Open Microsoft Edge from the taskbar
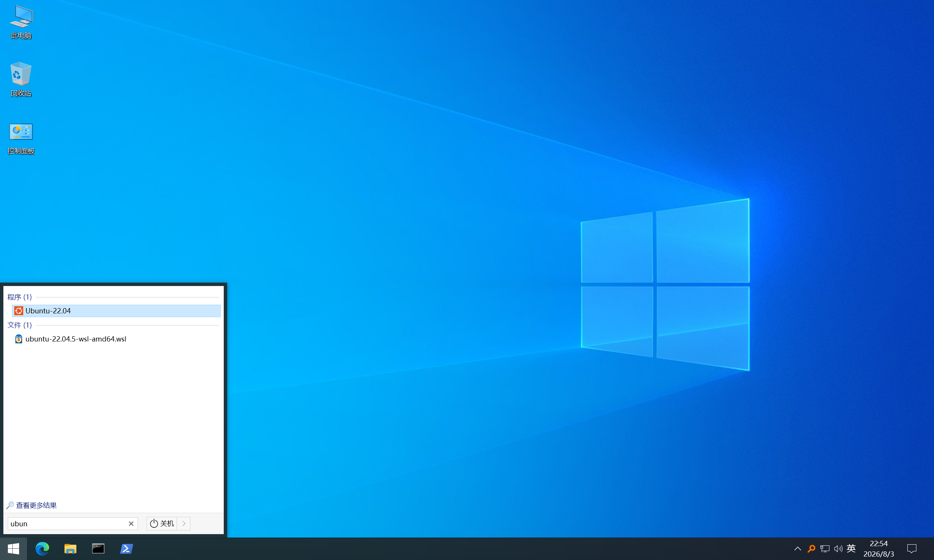The width and height of the screenshot is (934, 560). click(42, 549)
